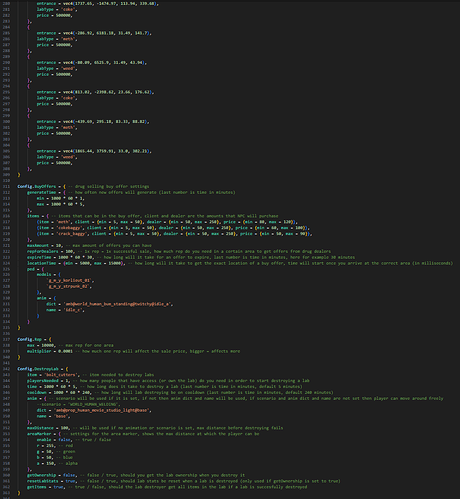The width and height of the screenshot is (460, 499).
Task: Click the red value 255 under areaMarker
Action: pyautogui.click(x=50, y=445)
